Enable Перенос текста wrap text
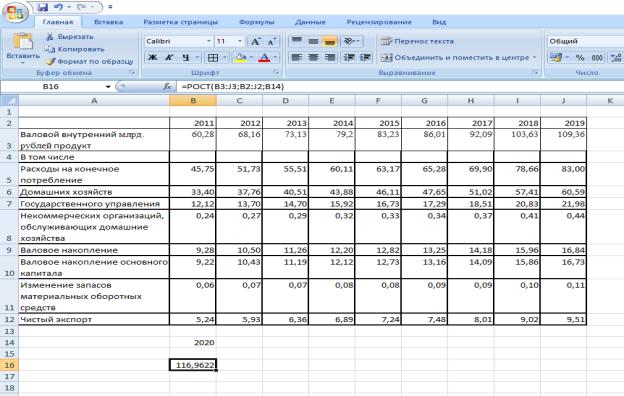 [417, 41]
